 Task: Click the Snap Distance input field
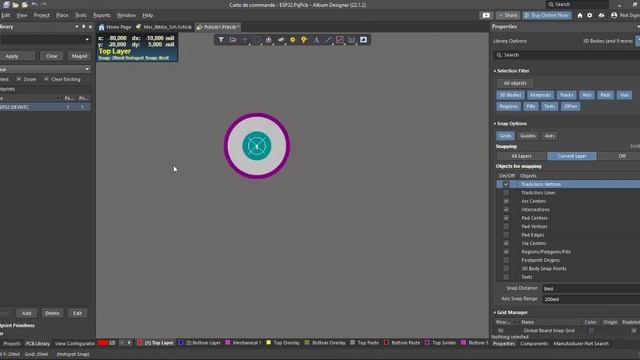pyautogui.click(x=591, y=289)
